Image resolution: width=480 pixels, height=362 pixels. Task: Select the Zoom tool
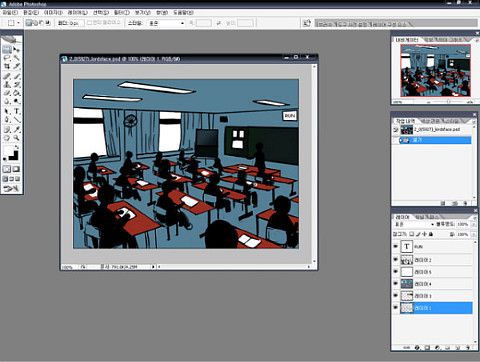16,138
